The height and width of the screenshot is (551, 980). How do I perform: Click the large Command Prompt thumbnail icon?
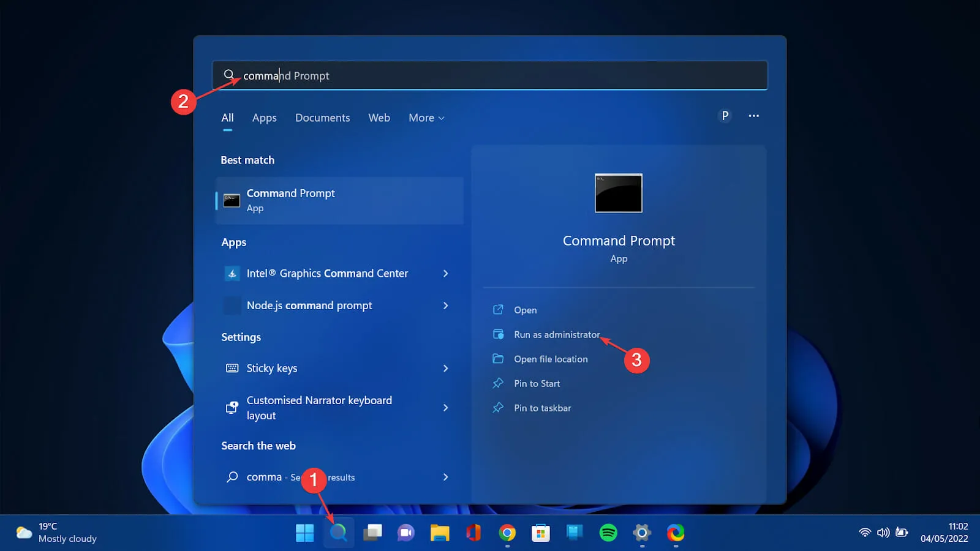618,193
